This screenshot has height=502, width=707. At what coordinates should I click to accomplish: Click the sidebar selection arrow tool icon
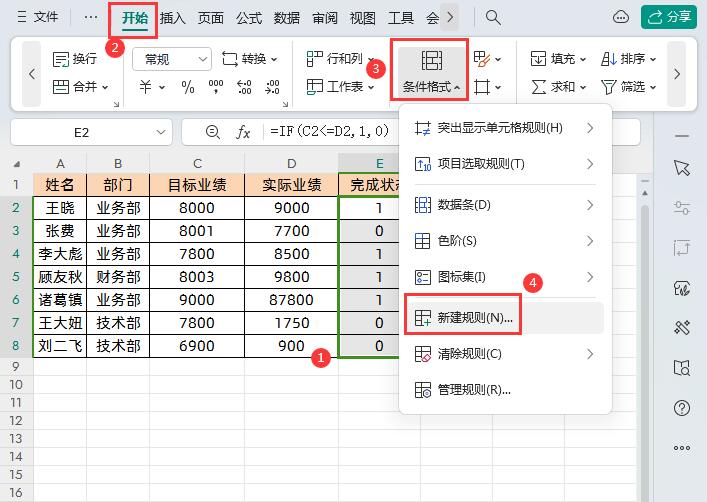pyautogui.click(x=682, y=168)
